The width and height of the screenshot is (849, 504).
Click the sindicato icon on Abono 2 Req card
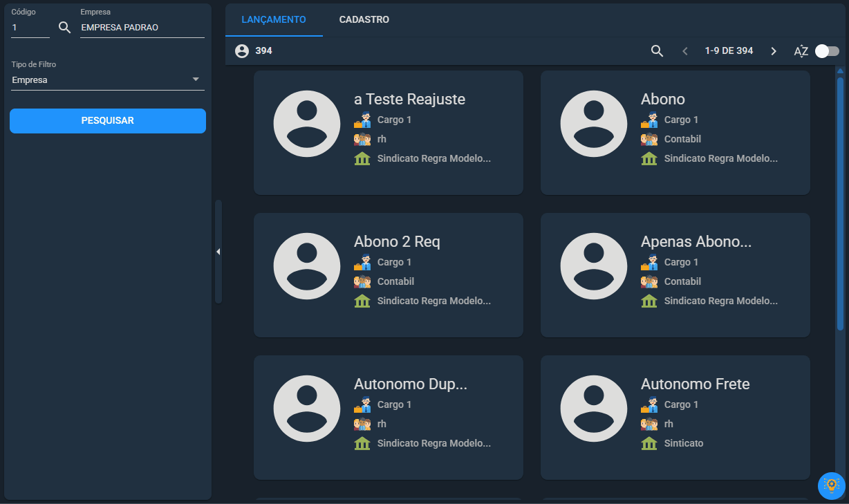point(362,301)
